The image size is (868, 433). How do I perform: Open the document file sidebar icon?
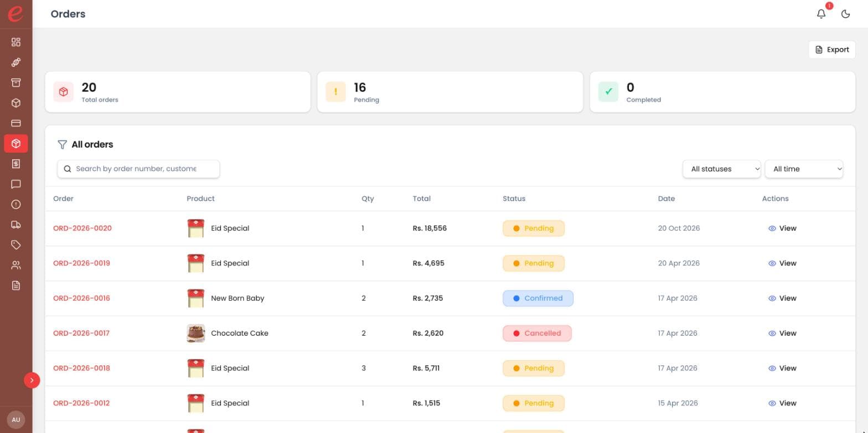pyautogui.click(x=16, y=285)
